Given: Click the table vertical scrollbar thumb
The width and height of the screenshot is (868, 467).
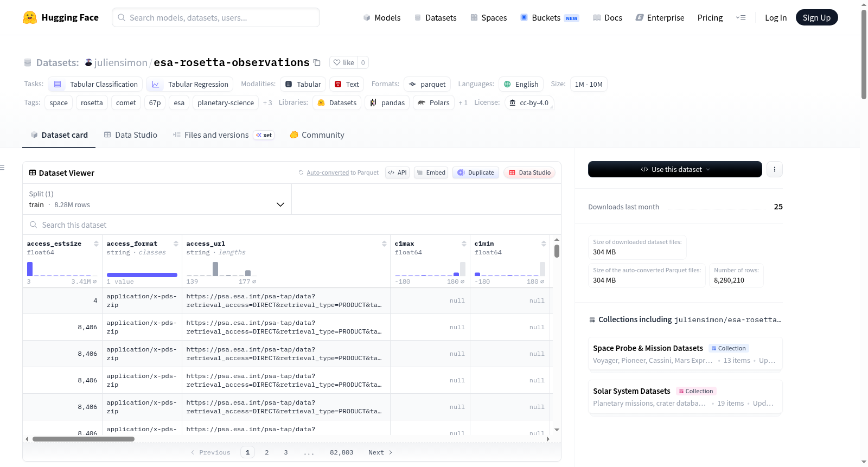Looking at the screenshot, I should 557,251.
